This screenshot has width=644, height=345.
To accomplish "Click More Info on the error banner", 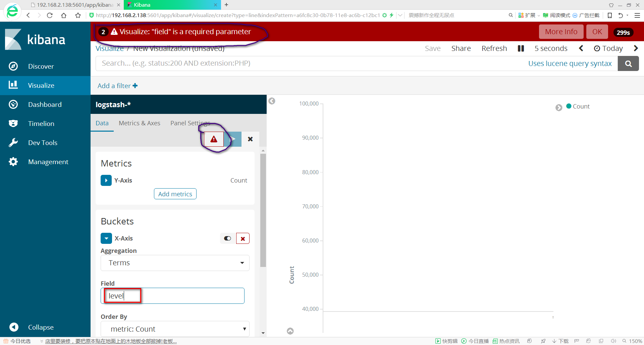I will click(x=561, y=32).
